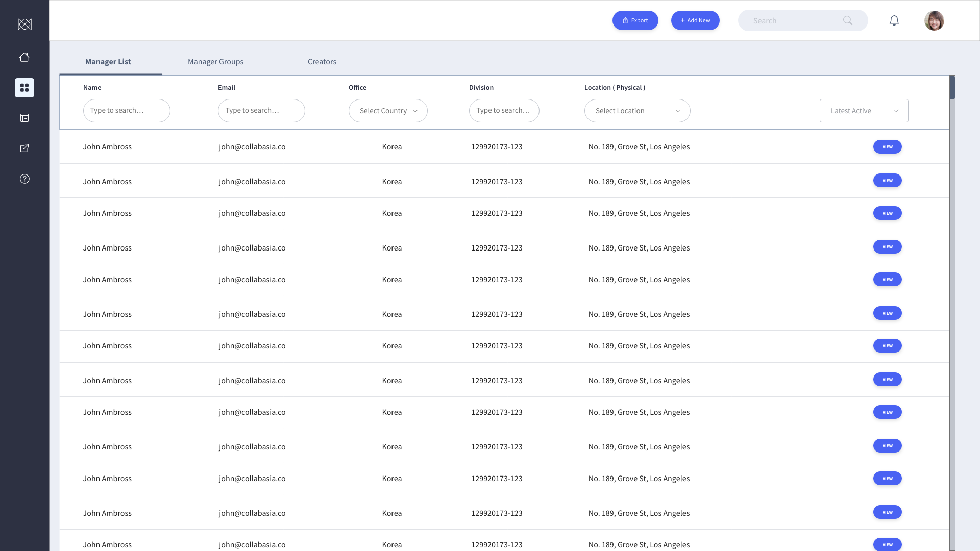
Task: Open the user profile avatar
Action: point(934,20)
